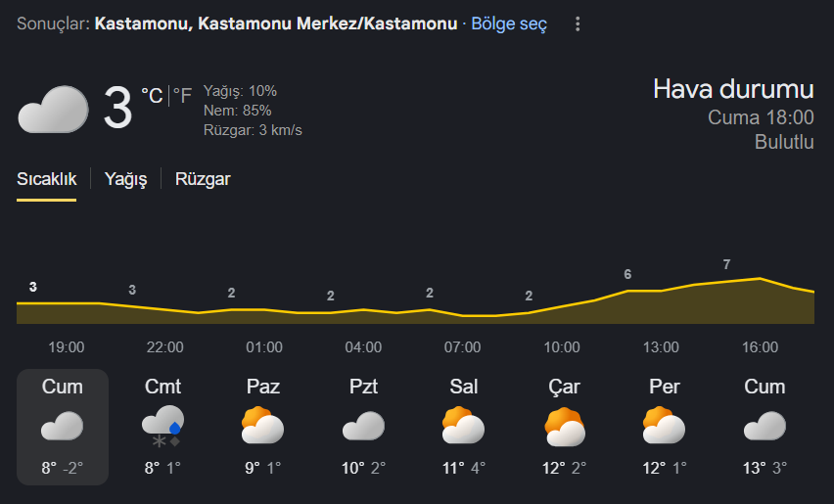The image size is (834, 504).
Task: Select Sunday's partly sunny forecast icon
Action: (262, 426)
